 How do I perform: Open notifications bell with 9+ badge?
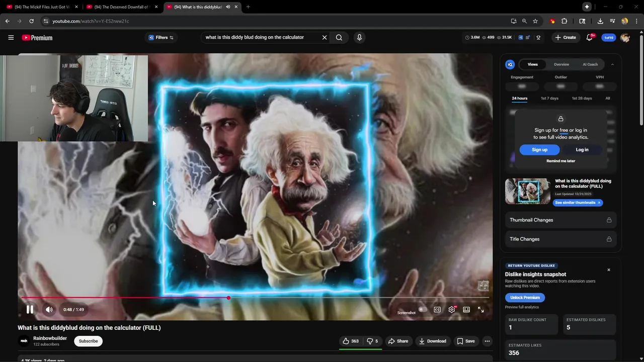tap(590, 37)
